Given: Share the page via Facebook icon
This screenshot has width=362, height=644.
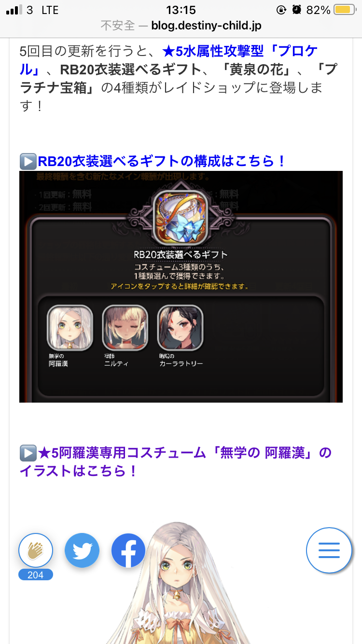Looking at the screenshot, I should click(x=128, y=550).
